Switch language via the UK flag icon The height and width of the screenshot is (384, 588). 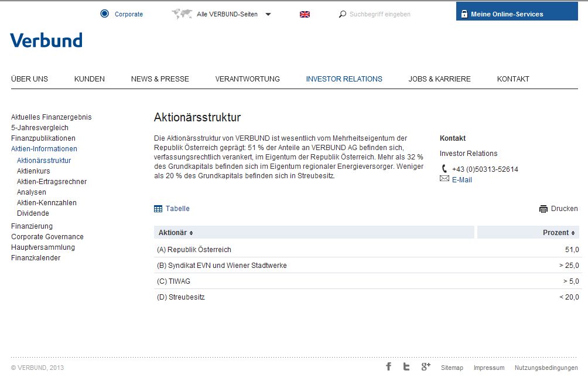[305, 14]
